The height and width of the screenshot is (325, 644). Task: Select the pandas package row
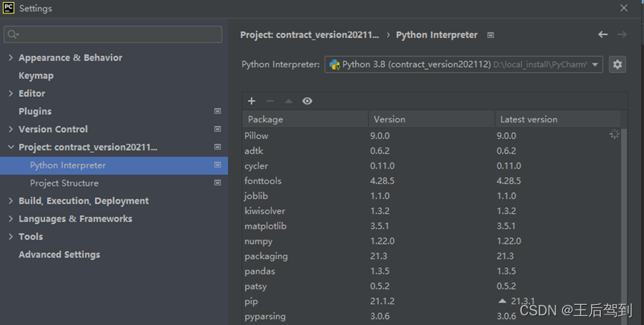pos(431,271)
